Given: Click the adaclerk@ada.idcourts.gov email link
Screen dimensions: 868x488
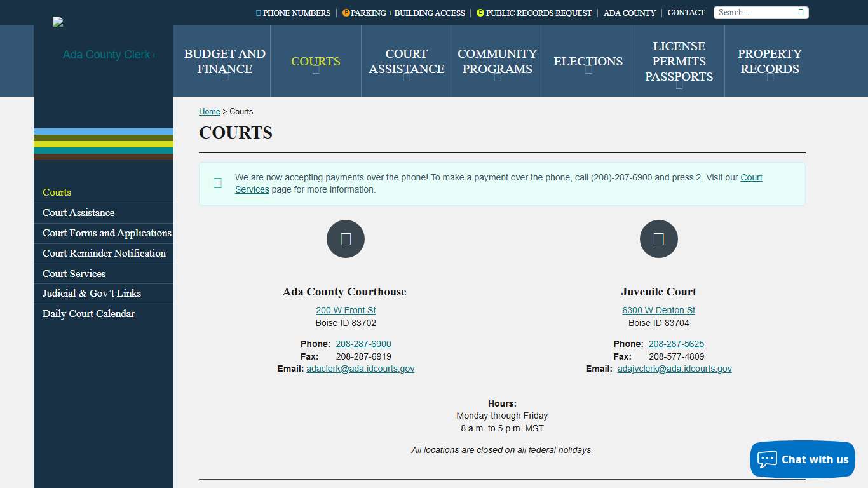Looking at the screenshot, I should pyautogui.click(x=360, y=369).
